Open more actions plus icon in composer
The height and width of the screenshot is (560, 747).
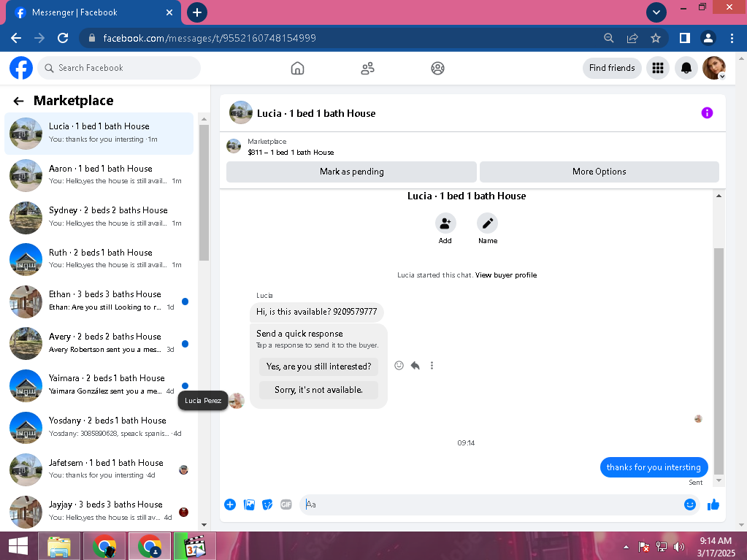point(229,505)
